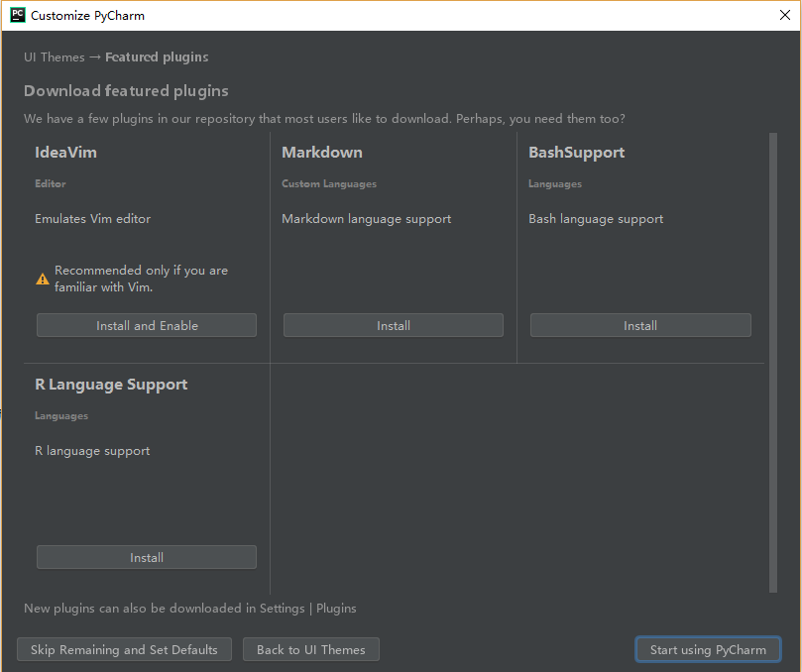Image resolution: width=802 pixels, height=672 pixels.
Task: Go back to UI Themes step
Action: pos(311,649)
